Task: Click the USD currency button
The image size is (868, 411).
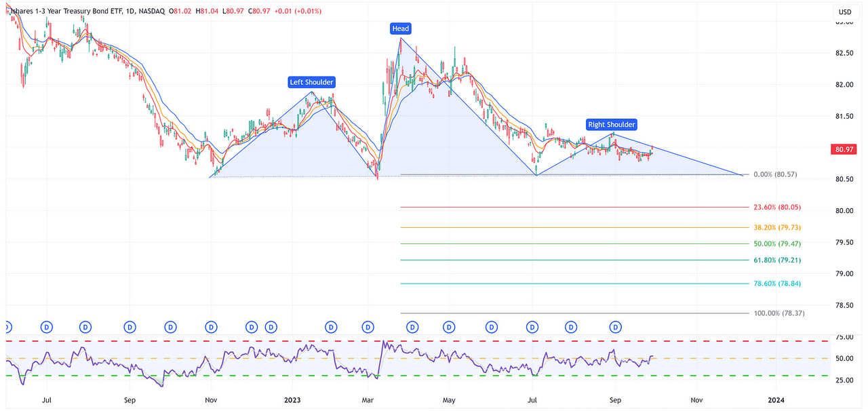Action: pyautogui.click(x=845, y=12)
